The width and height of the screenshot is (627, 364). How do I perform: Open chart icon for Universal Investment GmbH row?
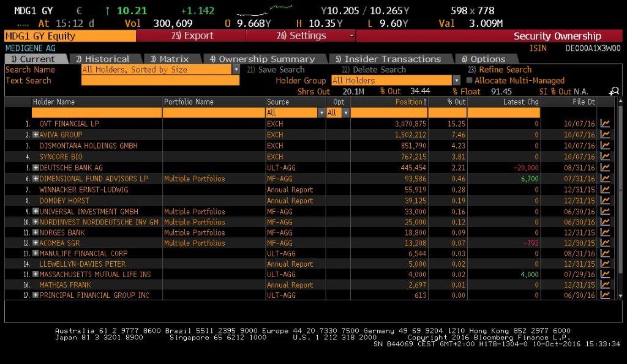click(605, 212)
